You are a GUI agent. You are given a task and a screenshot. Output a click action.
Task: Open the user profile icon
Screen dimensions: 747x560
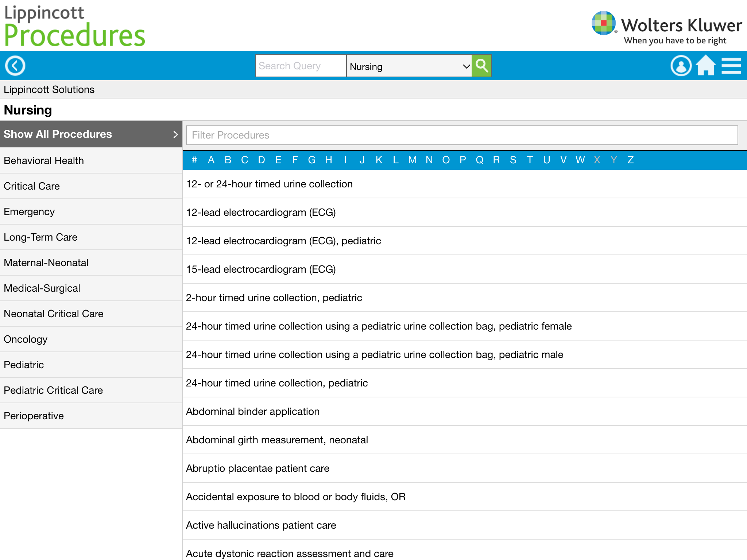(x=681, y=66)
